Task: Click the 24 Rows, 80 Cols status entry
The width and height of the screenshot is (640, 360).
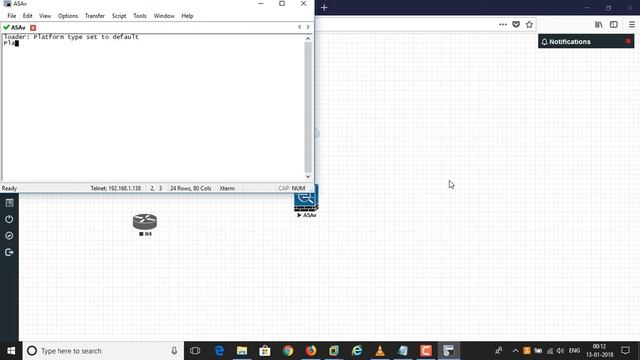Action: [x=191, y=188]
